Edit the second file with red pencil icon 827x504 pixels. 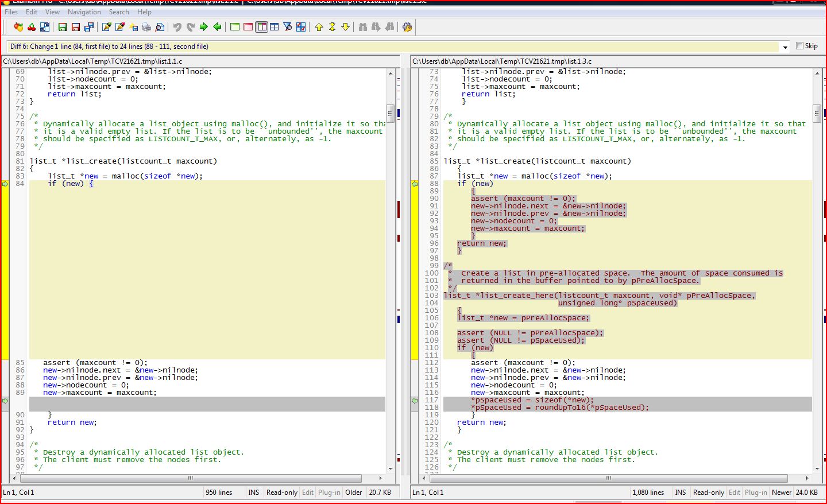(x=120, y=27)
